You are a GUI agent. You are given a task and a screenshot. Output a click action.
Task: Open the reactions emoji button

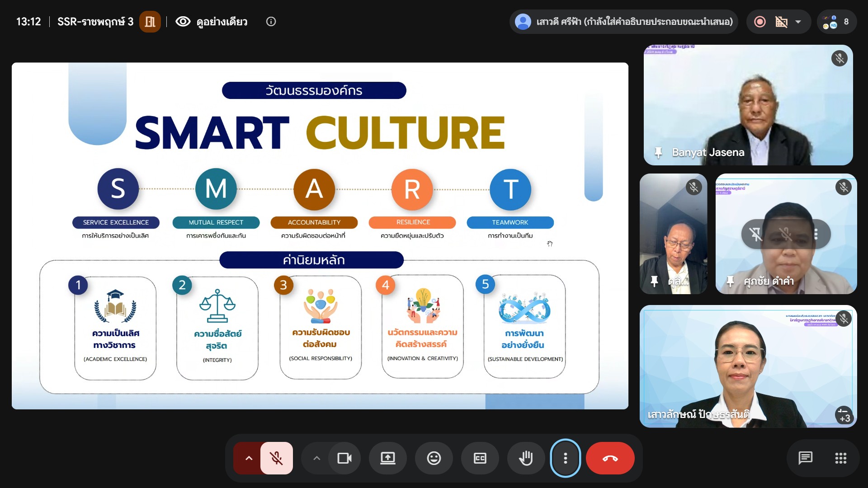[434, 458]
